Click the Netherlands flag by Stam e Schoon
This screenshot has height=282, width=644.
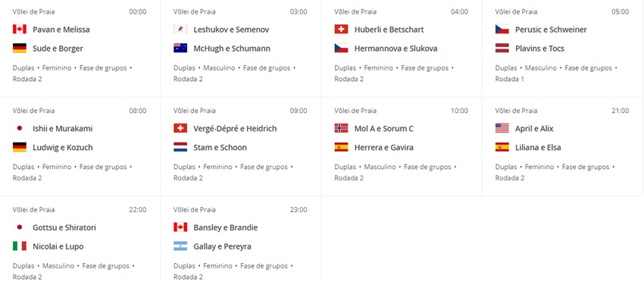pos(180,147)
